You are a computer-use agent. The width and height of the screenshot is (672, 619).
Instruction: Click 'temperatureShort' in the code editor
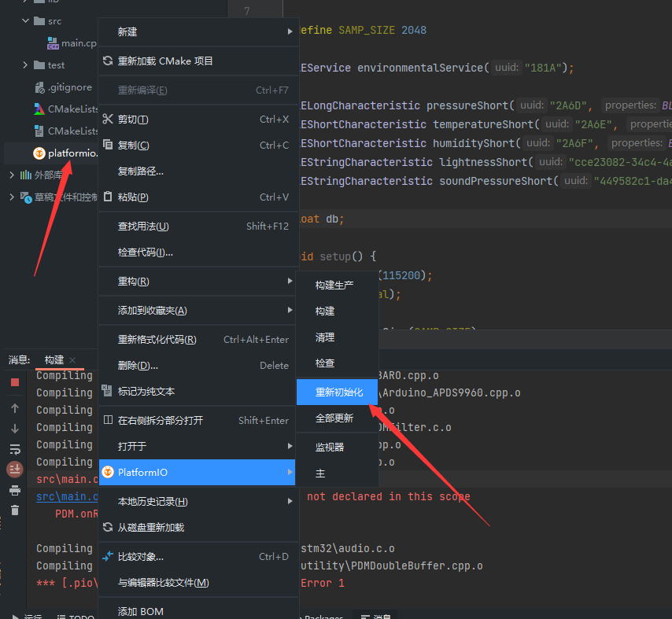pos(483,124)
